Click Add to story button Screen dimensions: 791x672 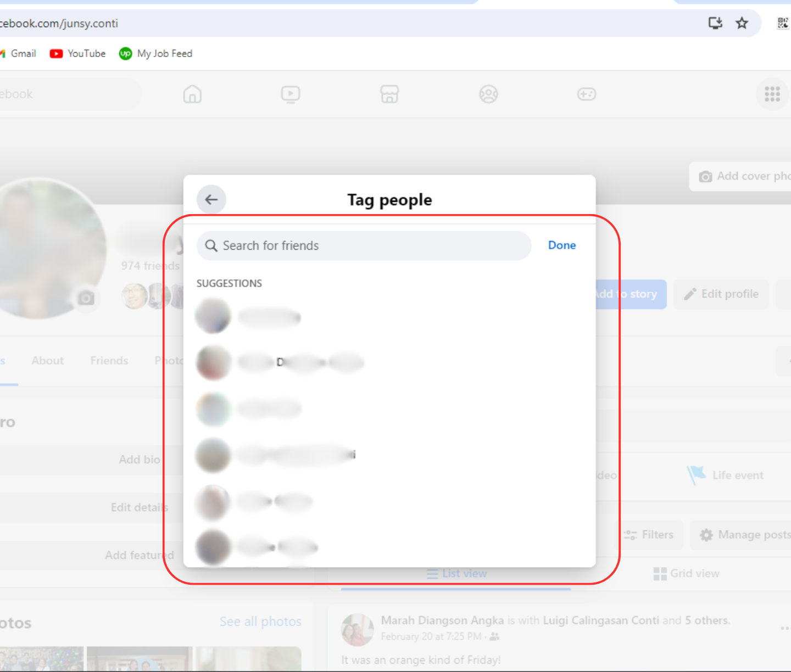point(631,294)
